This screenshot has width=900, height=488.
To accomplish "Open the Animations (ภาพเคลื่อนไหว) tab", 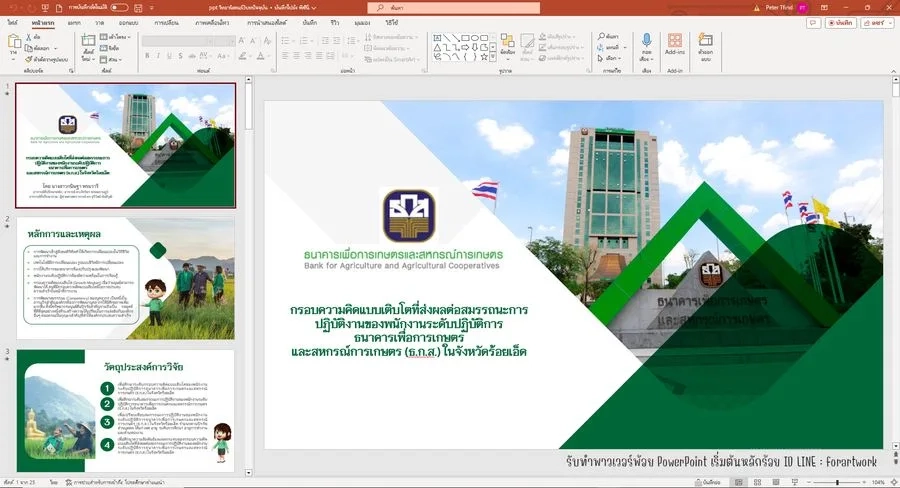I will [212, 23].
